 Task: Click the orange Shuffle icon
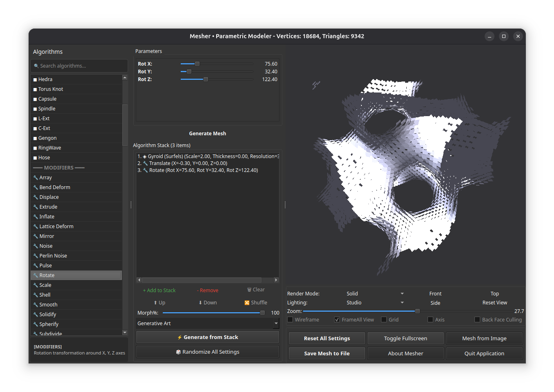tap(246, 302)
